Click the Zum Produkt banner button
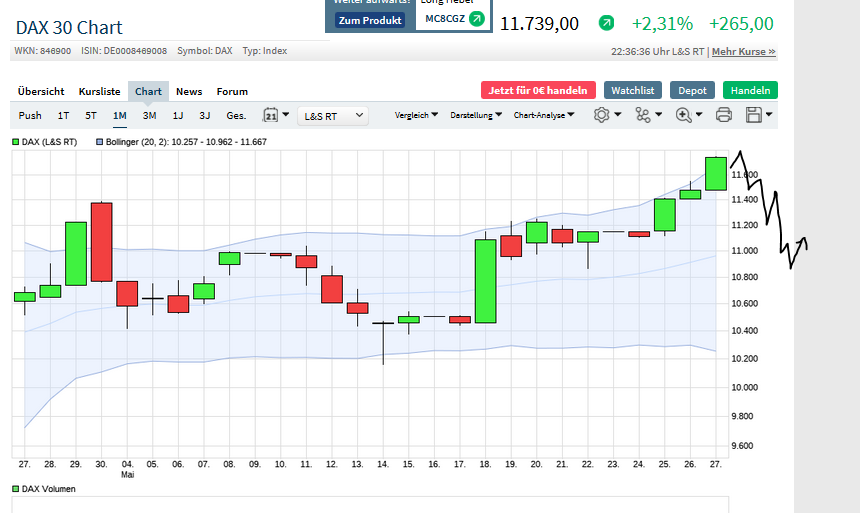Screen dimensions: 860x513 point(370,20)
